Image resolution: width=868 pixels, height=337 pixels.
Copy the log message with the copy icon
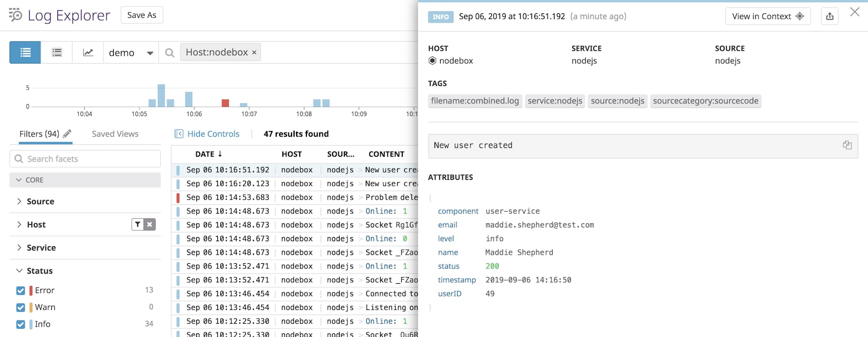point(847,145)
